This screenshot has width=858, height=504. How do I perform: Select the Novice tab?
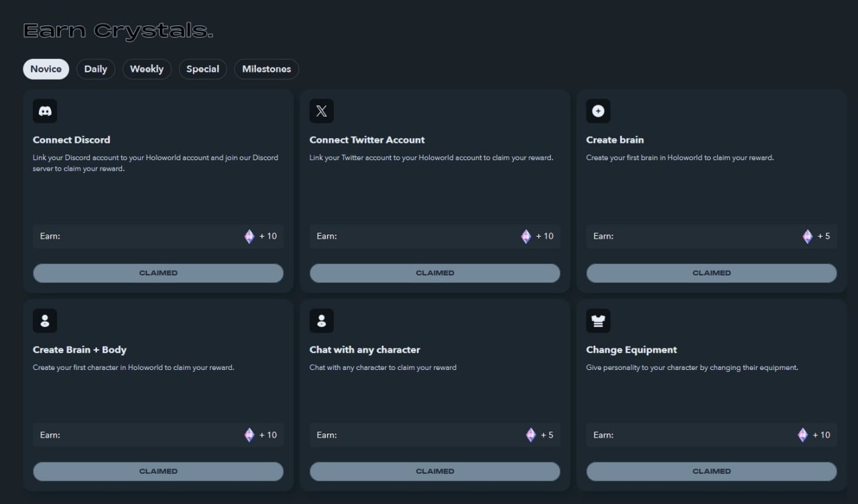(x=46, y=69)
